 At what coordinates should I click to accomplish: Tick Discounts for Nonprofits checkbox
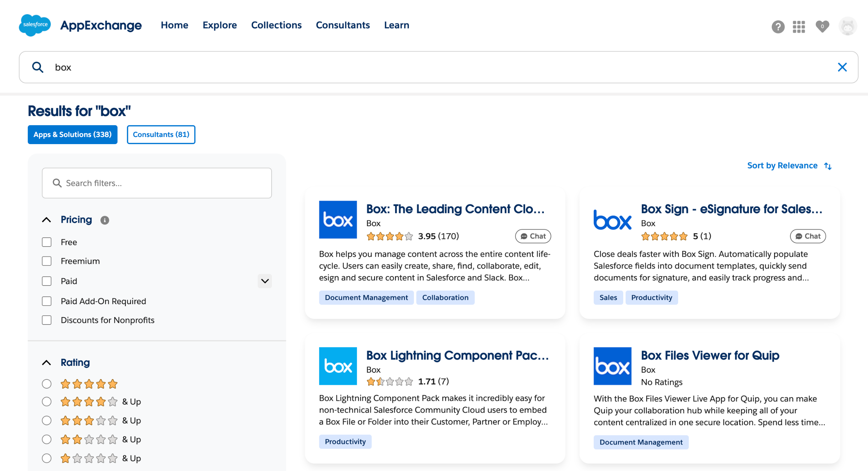click(47, 320)
